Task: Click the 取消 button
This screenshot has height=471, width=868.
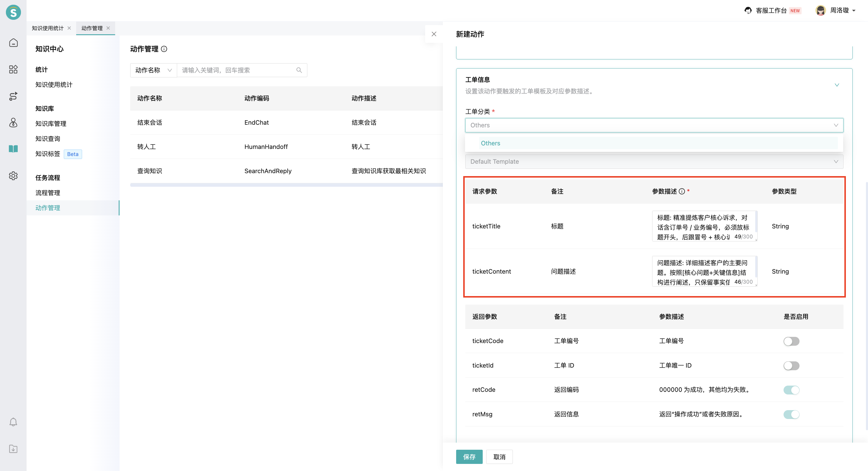Action: pos(499,457)
